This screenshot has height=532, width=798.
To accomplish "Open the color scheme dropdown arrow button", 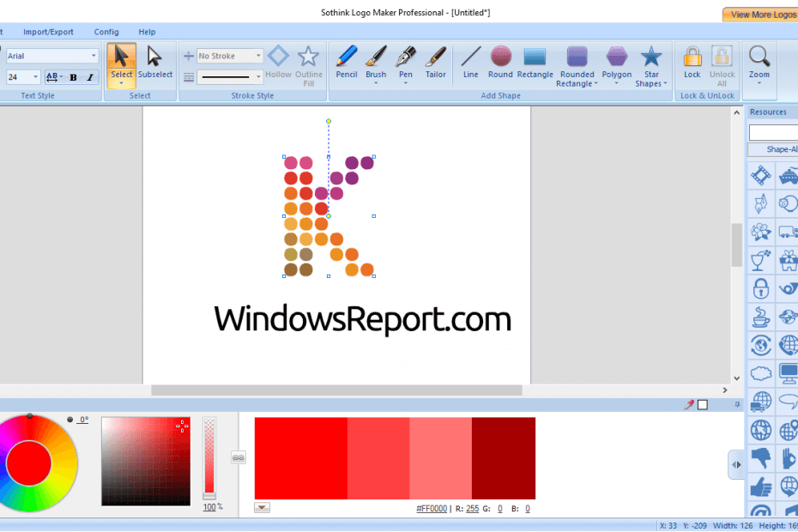I will click(262, 508).
